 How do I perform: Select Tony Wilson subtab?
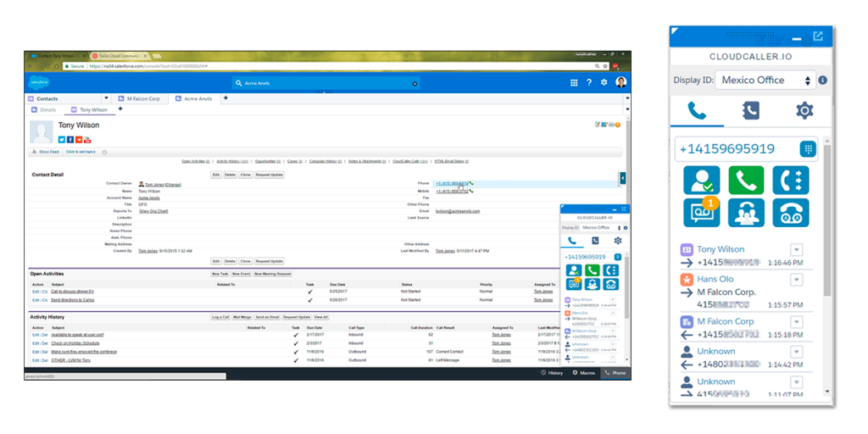pyautogui.click(x=89, y=109)
